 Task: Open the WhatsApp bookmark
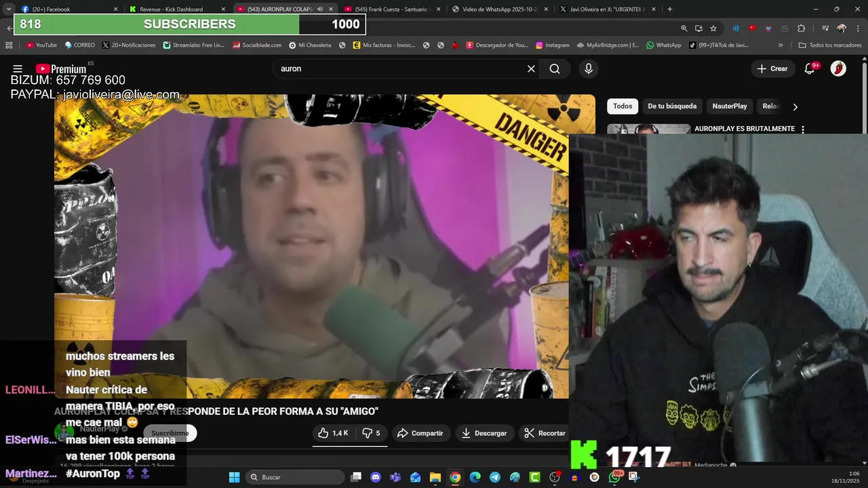[x=664, y=45]
